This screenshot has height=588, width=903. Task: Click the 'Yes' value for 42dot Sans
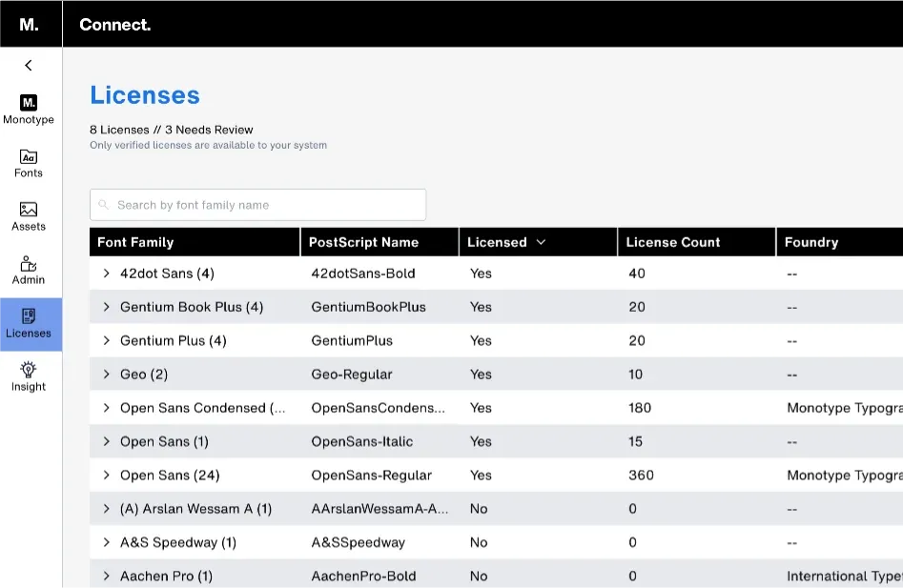click(481, 274)
